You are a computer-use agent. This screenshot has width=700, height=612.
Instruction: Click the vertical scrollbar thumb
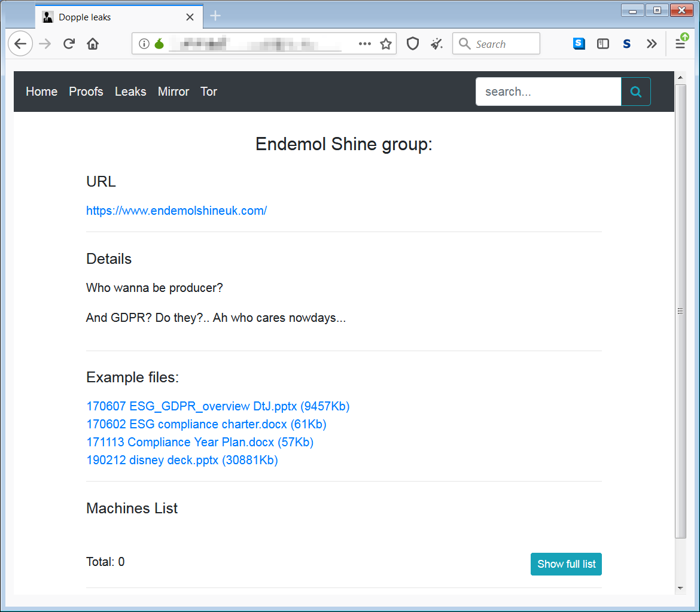[680, 311]
